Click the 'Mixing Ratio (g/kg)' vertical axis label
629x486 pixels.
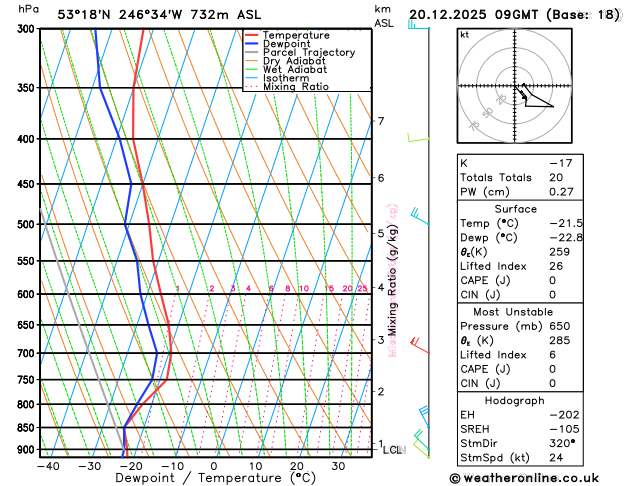click(392, 280)
